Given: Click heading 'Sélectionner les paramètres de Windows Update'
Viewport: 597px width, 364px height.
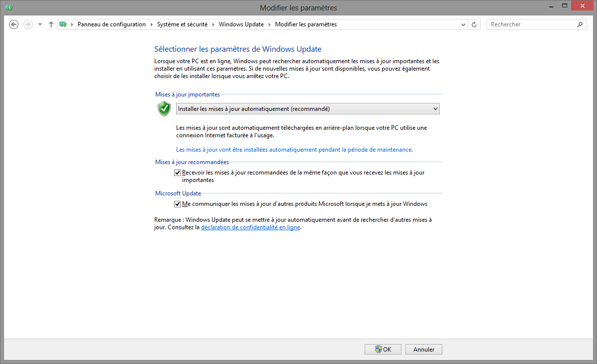Looking at the screenshot, I should pyautogui.click(x=238, y=49).
